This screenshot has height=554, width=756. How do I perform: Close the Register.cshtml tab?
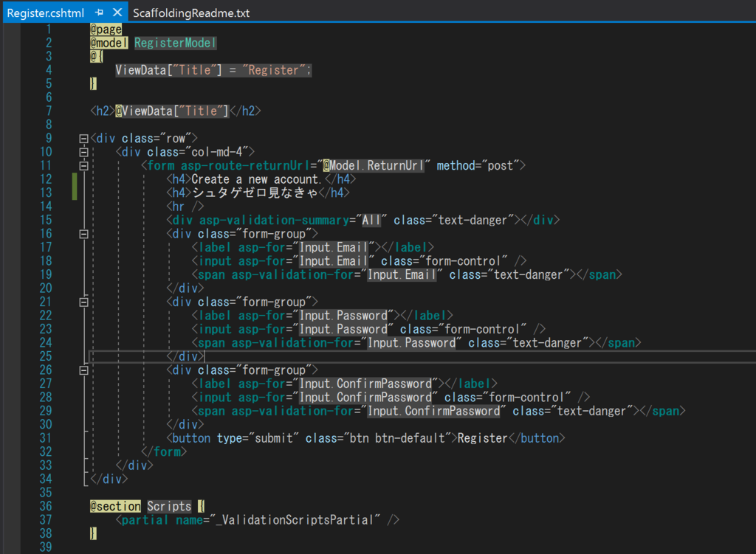(x=117, y=13)
